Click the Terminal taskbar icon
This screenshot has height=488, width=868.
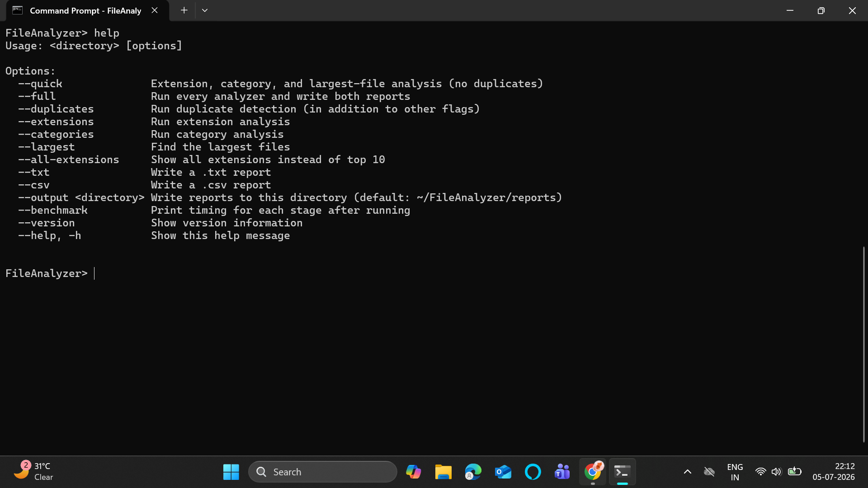click(x=623, y=472)
